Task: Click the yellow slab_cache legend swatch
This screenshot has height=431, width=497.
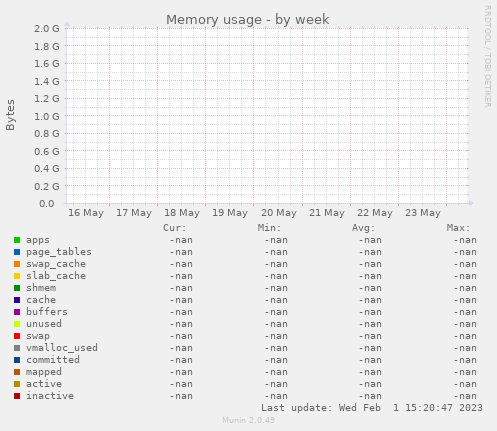Action: tap(17, 276)
